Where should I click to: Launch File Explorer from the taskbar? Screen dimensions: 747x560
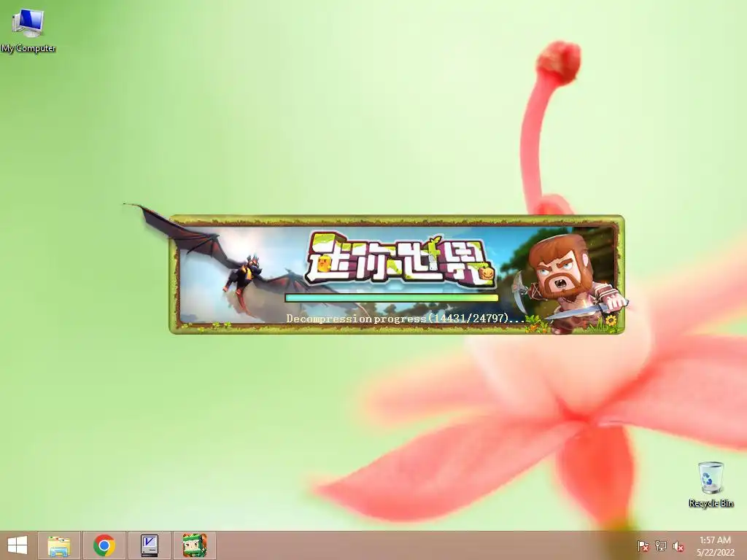[x=59, y=545]
